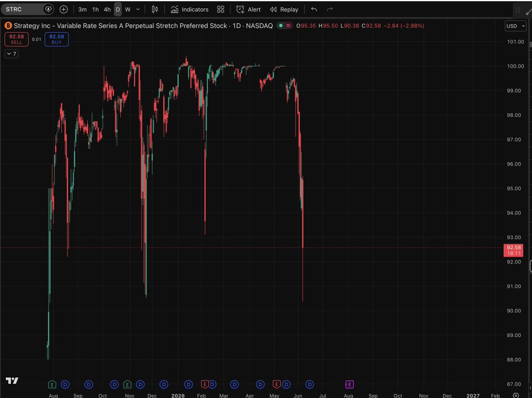Click the TradingView logo
The height and width of the screenshot is (398, 532).
pos(12,381)
